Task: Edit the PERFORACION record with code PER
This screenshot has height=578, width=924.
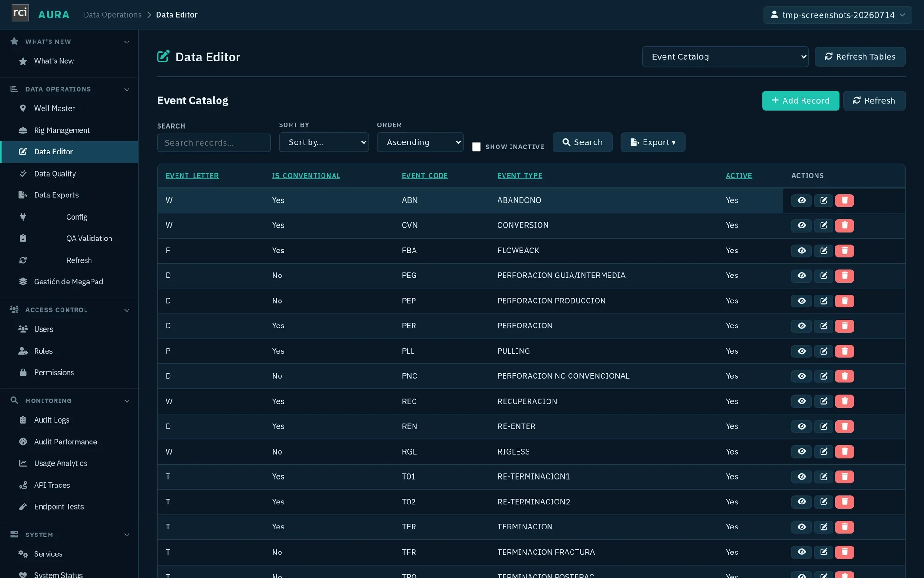Action: (x=823, y=326)
